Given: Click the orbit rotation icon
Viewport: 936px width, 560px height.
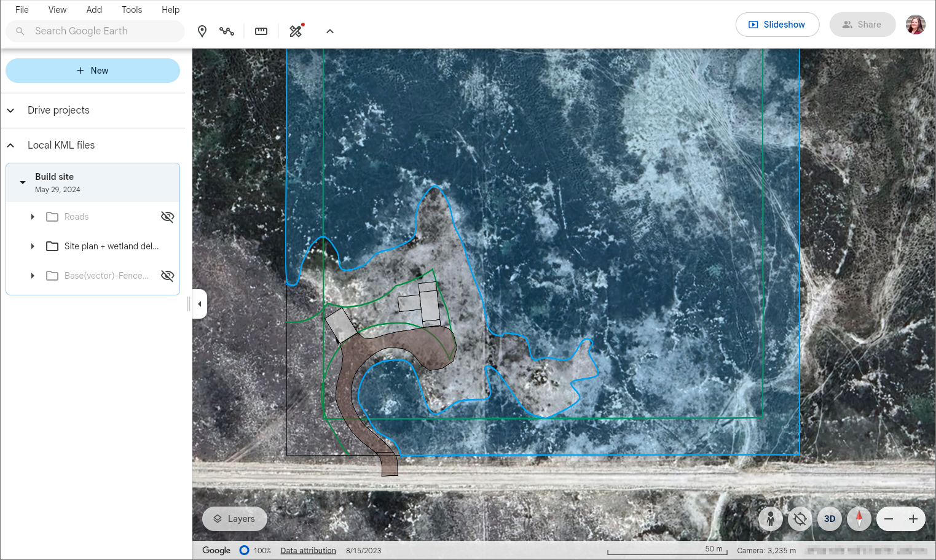Looking at the screenshot, I should pyautogui.click(x=800, y=519).
